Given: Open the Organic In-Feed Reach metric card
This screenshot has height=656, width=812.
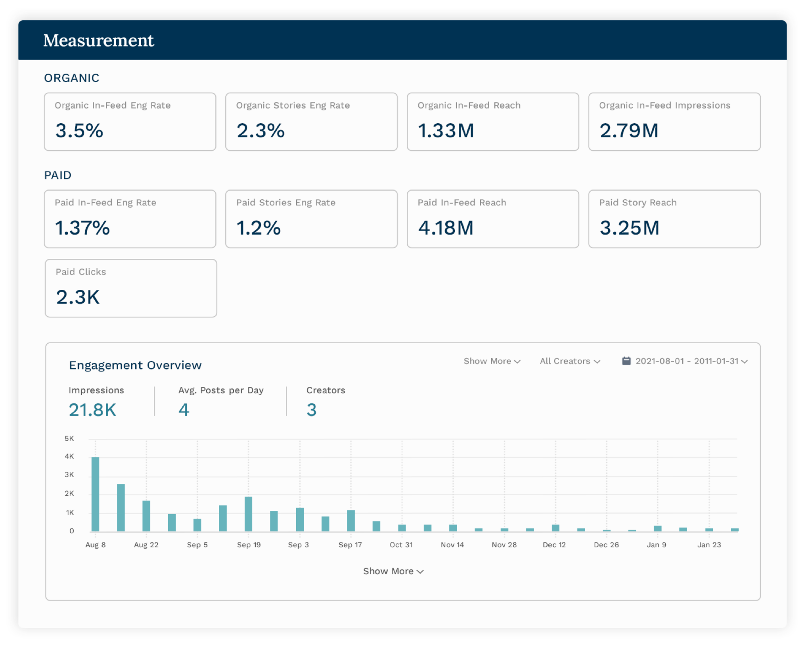Looking at the screenshot, I should pos(493,122).
